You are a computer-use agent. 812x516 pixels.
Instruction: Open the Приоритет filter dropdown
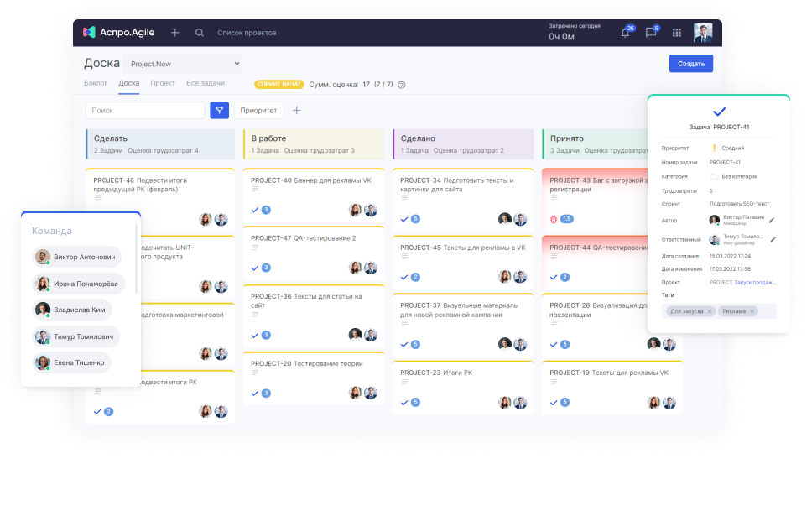pyautogui.click(x=258, y=110)
